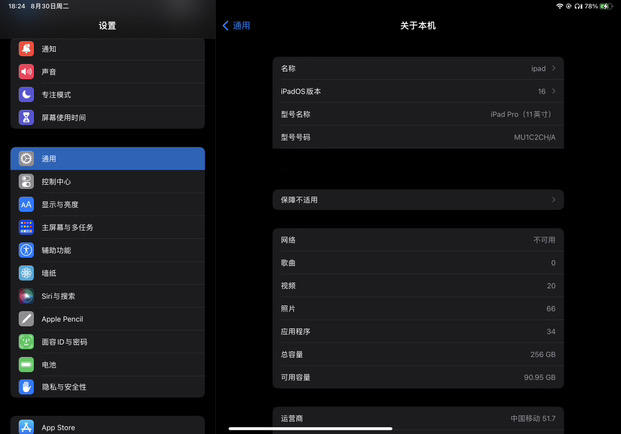Tap the Battery green icon
621x434 pixels.
(x=26, y=365)
